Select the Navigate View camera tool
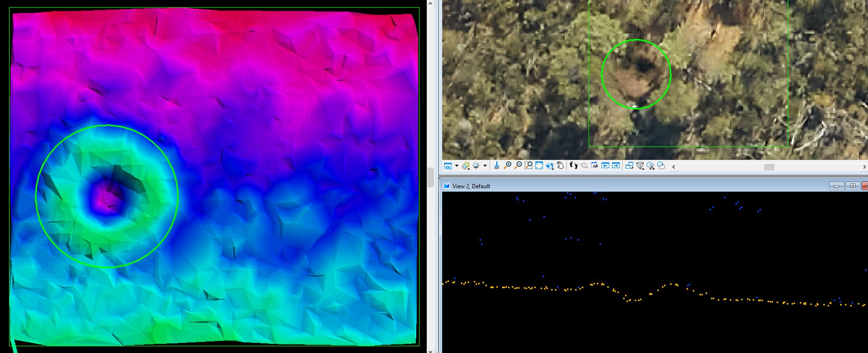Image resolution: width=868 pixels, height=353 pixels. (595, 166)
